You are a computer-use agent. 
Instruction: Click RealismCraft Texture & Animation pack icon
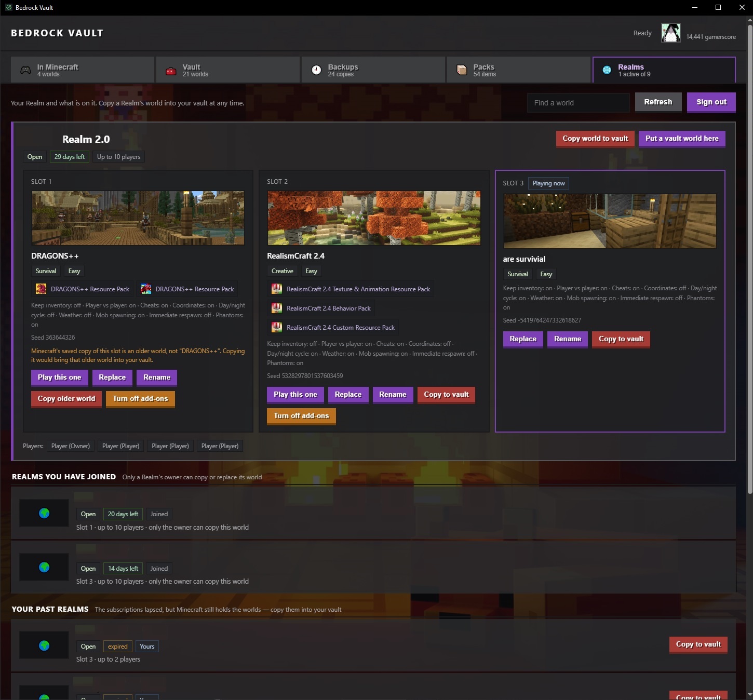[x=277, y=289]
